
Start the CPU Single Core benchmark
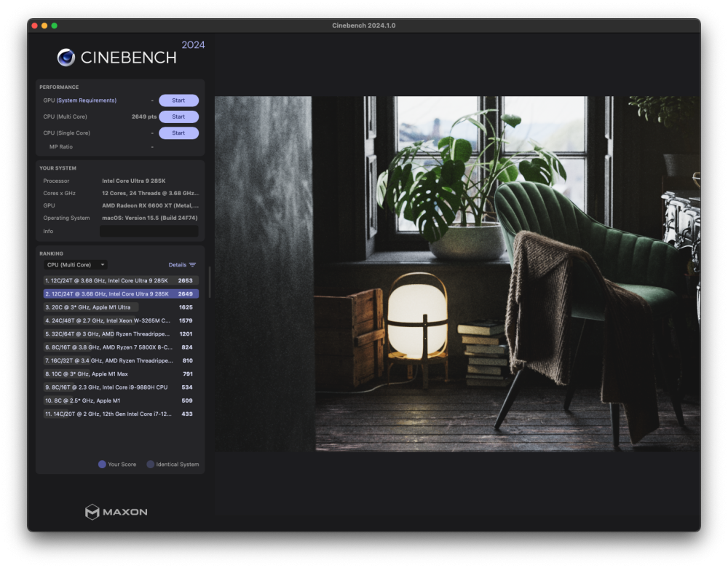[179, 133]
